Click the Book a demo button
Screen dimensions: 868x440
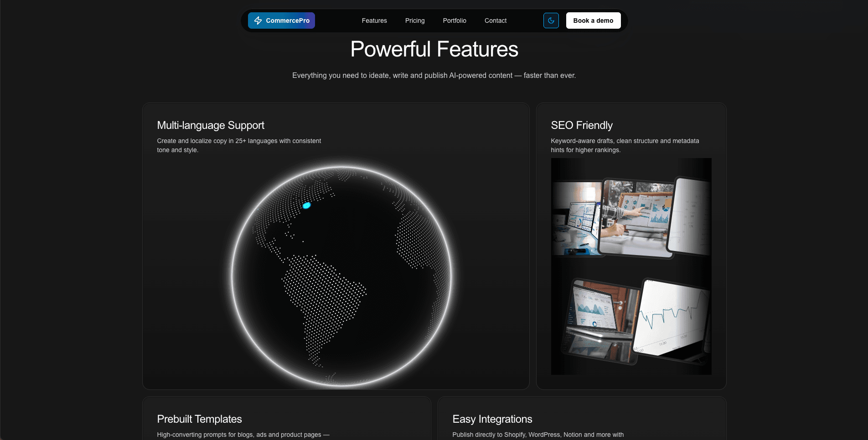593,20
